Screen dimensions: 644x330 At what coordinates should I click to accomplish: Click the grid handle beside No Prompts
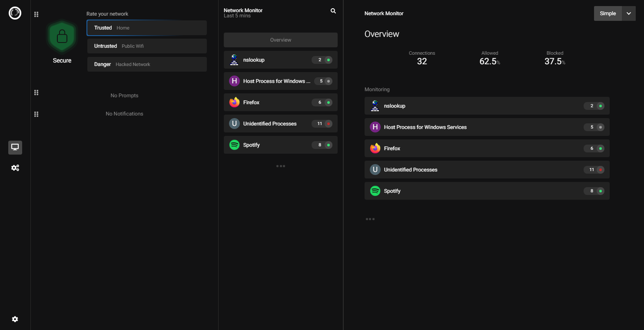click(x=37, y=92)
